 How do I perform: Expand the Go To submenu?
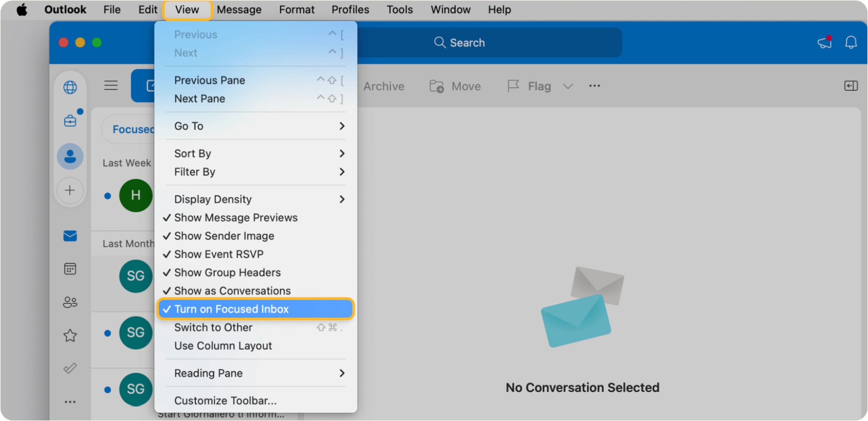pos(255,126)
